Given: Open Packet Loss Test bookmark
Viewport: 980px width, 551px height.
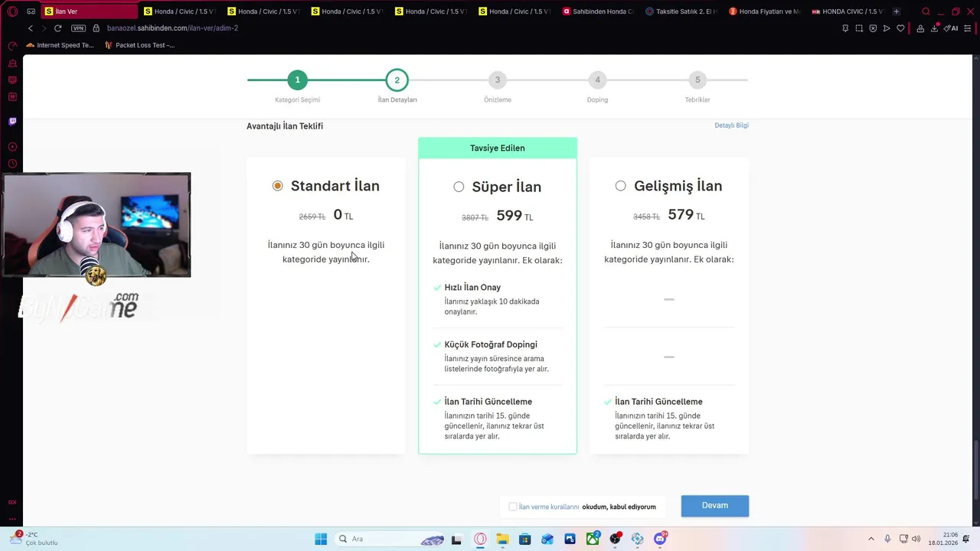Looking at the screenshot, I should (139, 45).
